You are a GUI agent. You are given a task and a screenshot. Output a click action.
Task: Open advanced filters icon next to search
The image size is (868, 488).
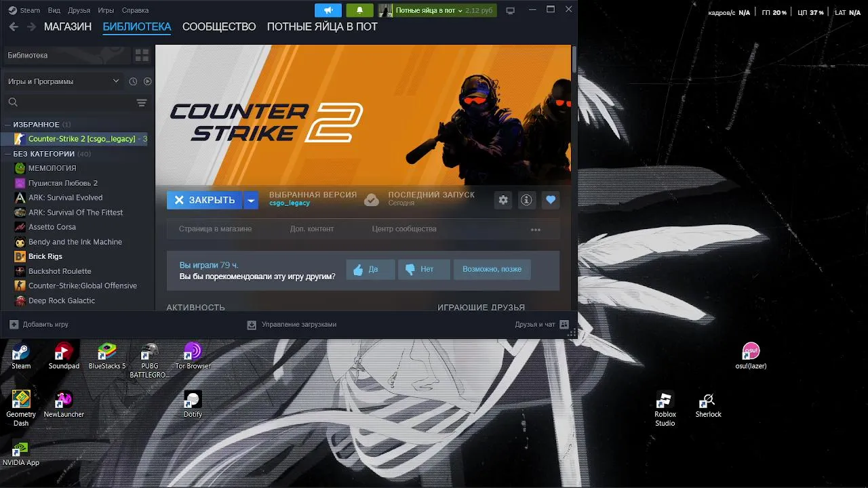(x=142, y=102)
